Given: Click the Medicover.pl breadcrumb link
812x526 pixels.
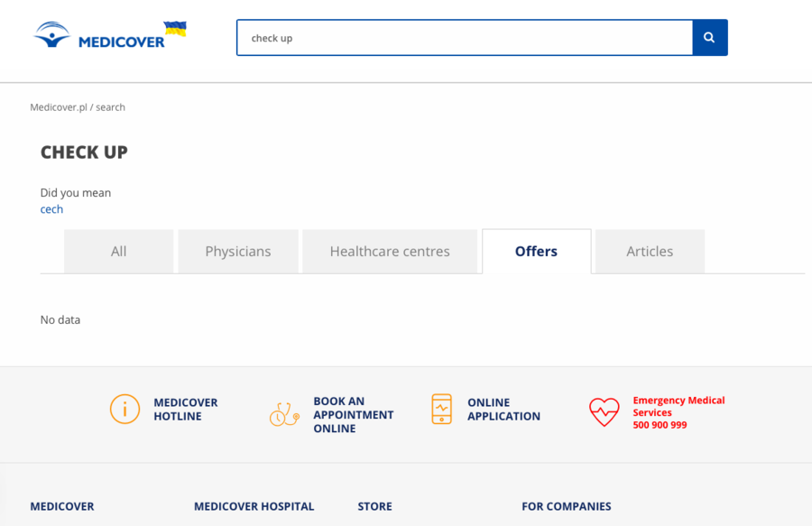Looking at the screenshot, I should click(59, 107).
